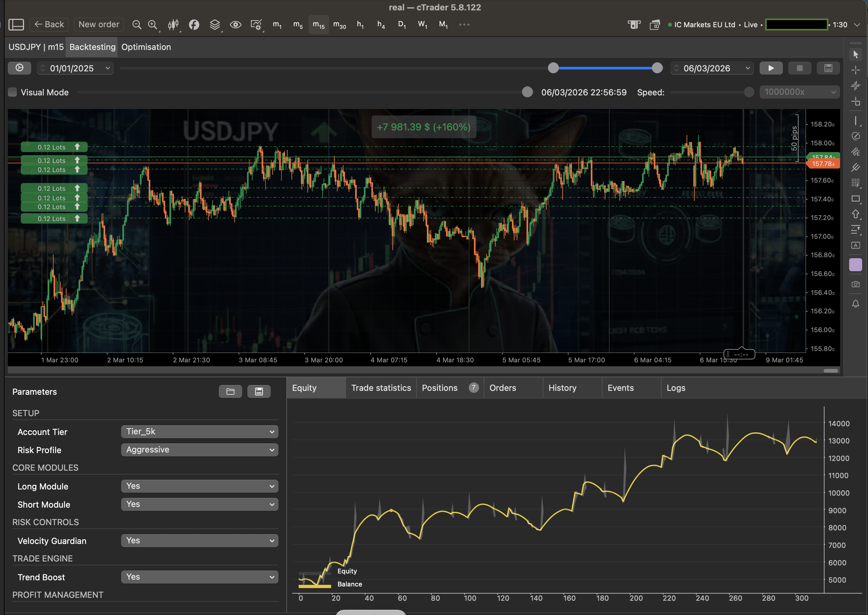This screenshot has width=868, height=615.
Task: Start backtesting with the play button
Action: (x=771, y=68)
